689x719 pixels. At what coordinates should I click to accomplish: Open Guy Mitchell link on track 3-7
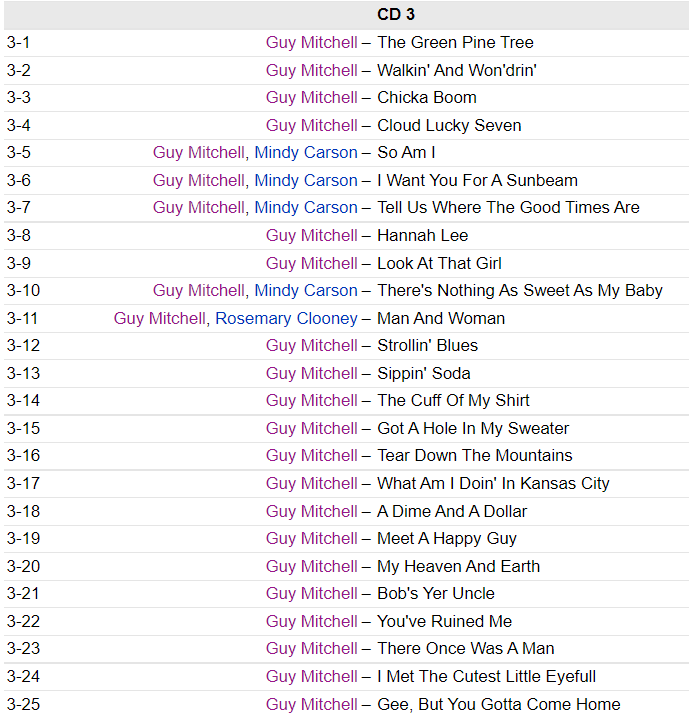(198, 208)
